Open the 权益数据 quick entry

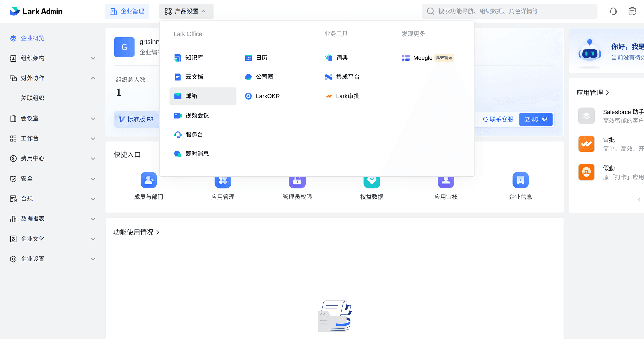[371, 186]
